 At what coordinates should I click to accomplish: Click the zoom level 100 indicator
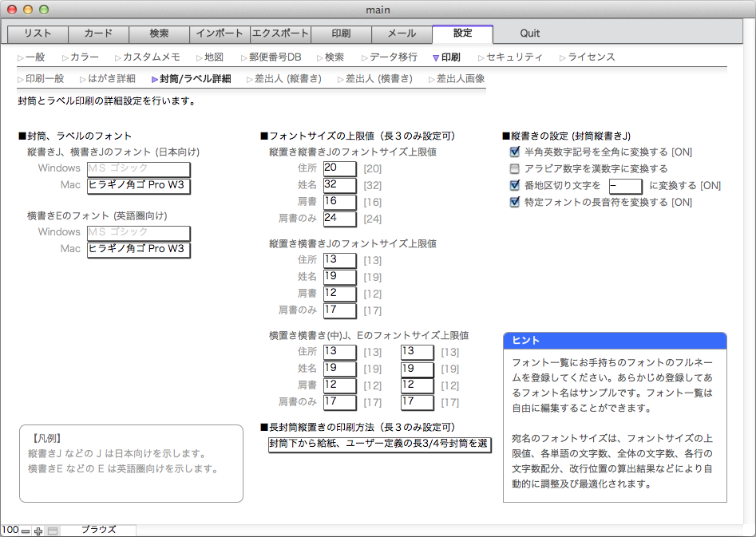tap(10, 530)
